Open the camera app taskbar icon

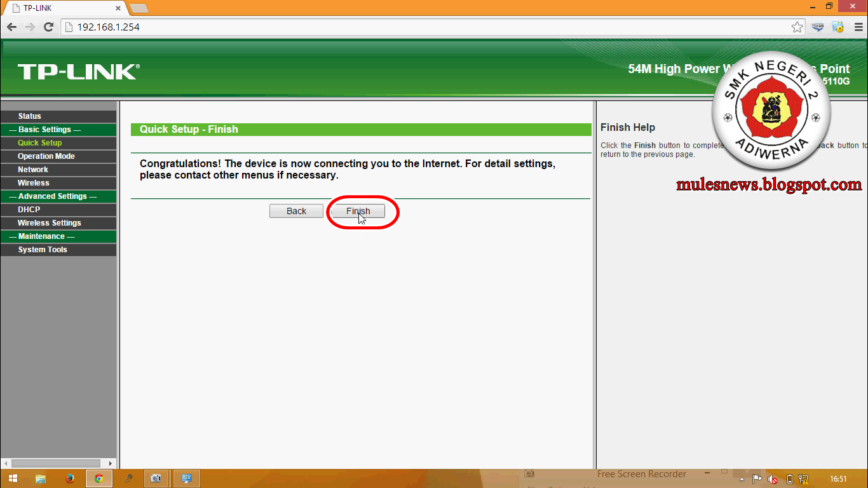[x=156, y=478]
